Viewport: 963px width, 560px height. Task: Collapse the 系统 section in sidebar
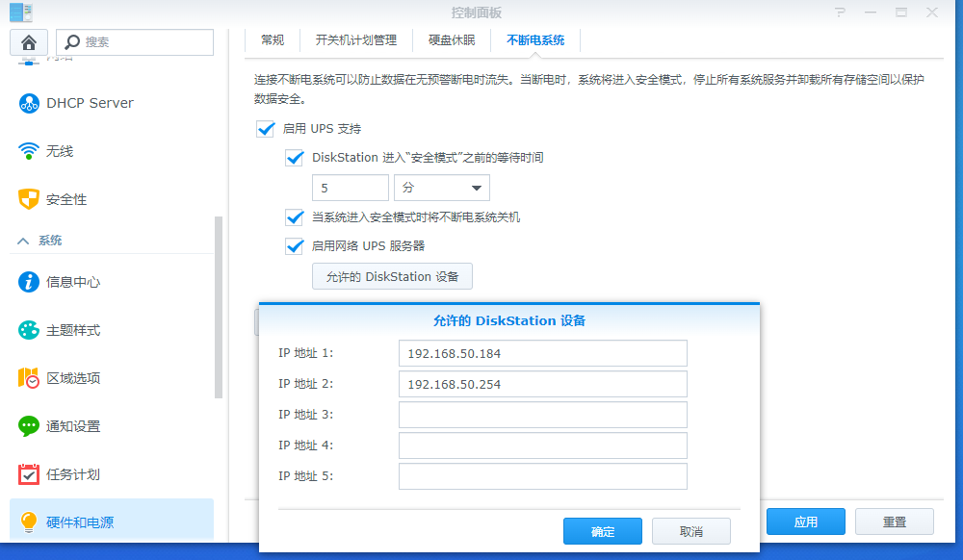24,241
